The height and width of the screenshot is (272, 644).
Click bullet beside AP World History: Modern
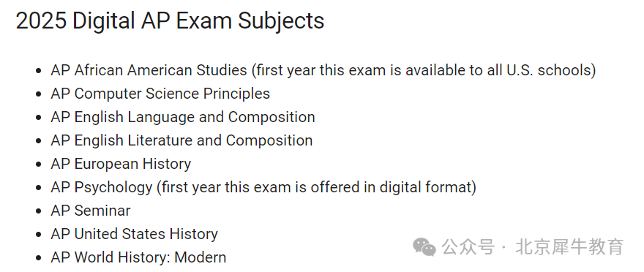pos(39,258)
